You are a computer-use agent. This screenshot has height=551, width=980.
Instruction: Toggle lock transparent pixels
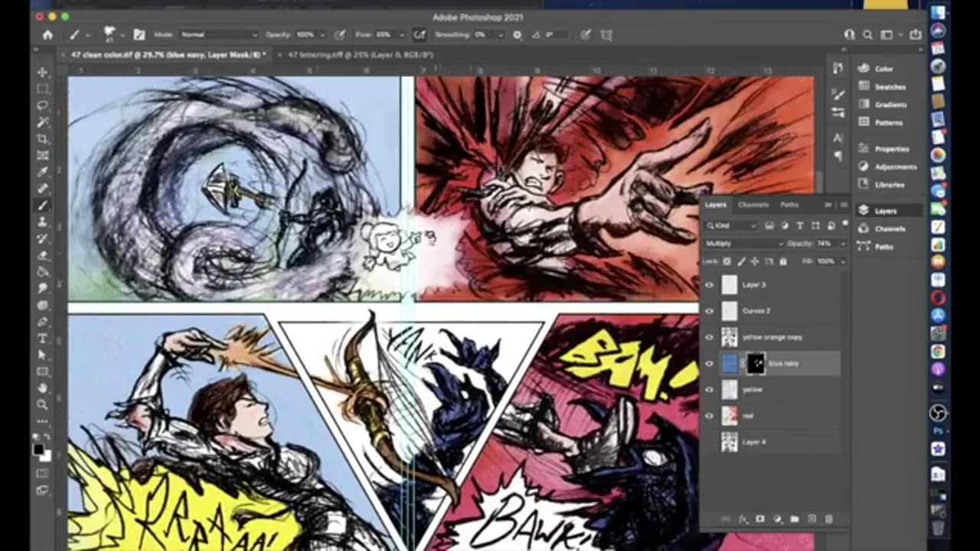coord(727,262)
